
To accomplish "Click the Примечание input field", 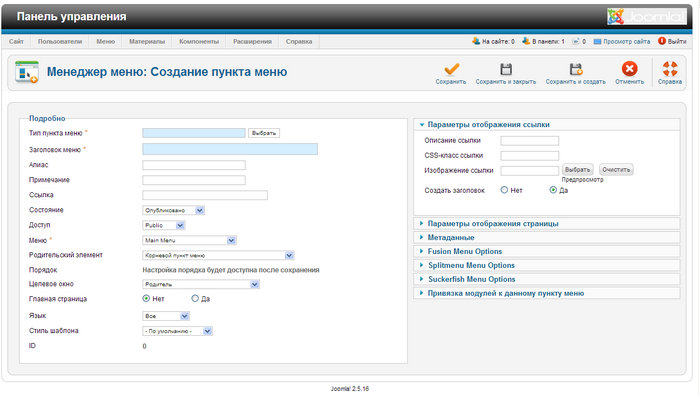I will [x=194, y=180].
